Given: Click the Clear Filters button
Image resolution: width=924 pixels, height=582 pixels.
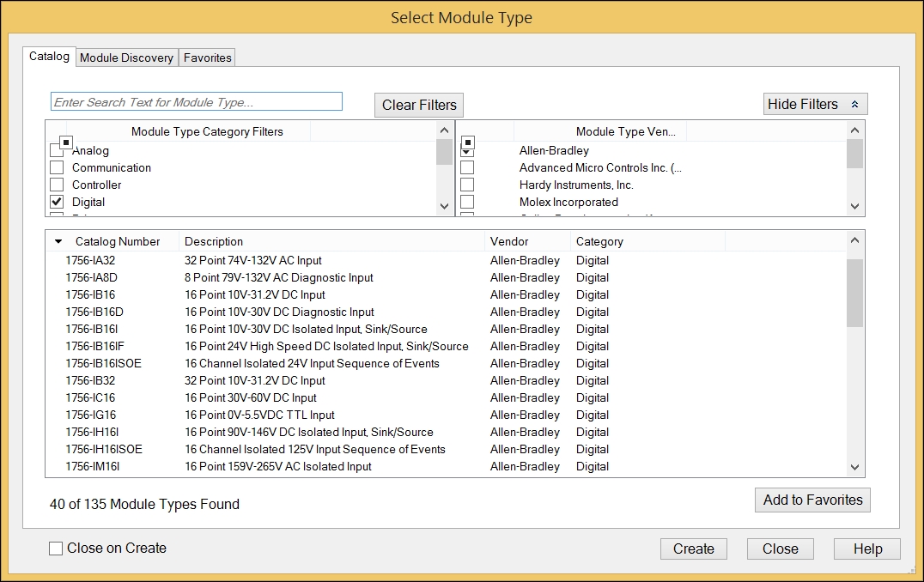Looking at the screenshot, I should (x=418, y=105).
